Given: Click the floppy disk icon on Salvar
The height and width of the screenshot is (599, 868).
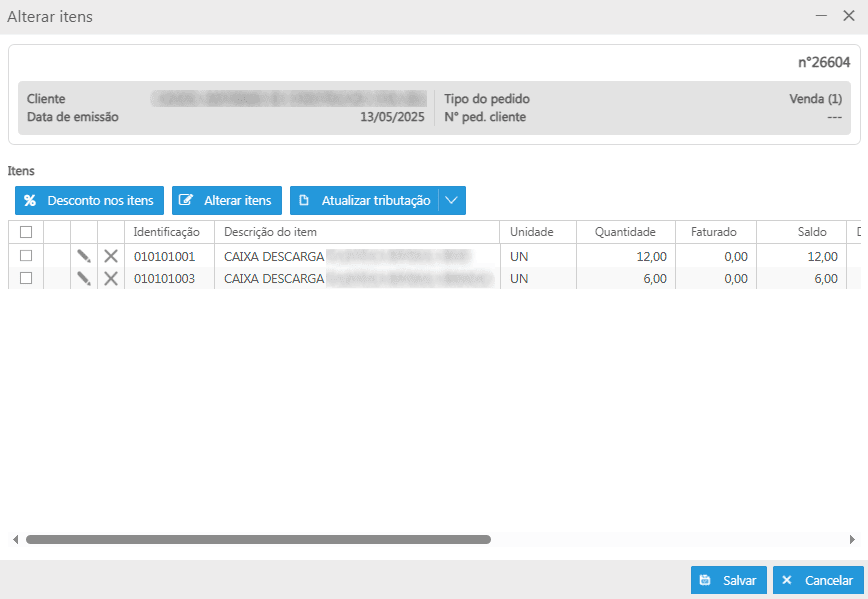Looking at the screenshot, I should point(705,580).
